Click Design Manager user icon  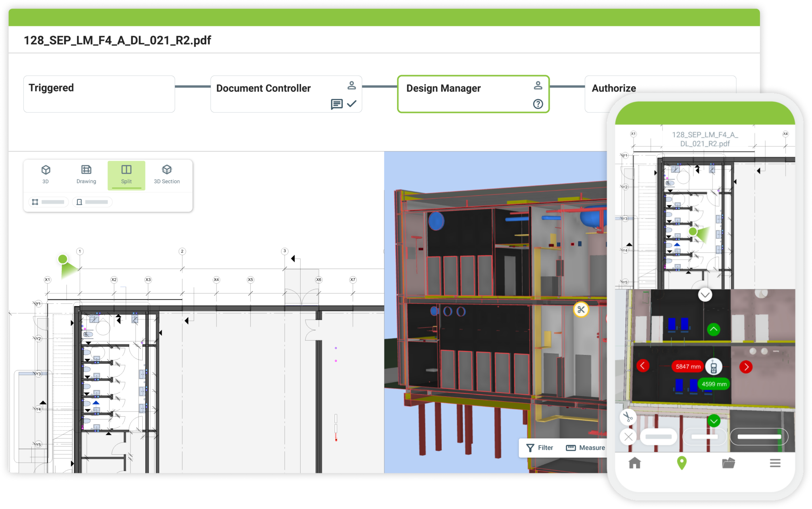[x=538, y=86]
